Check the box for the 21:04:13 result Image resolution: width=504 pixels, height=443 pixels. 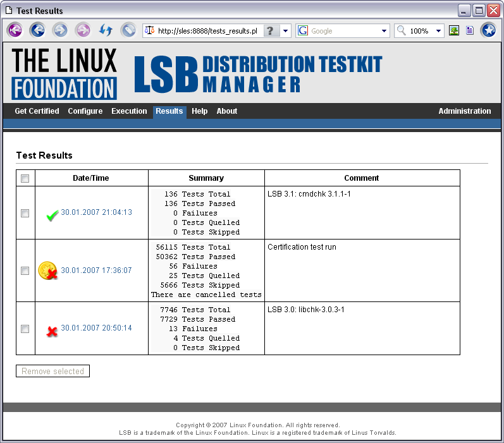coord(25,213)
